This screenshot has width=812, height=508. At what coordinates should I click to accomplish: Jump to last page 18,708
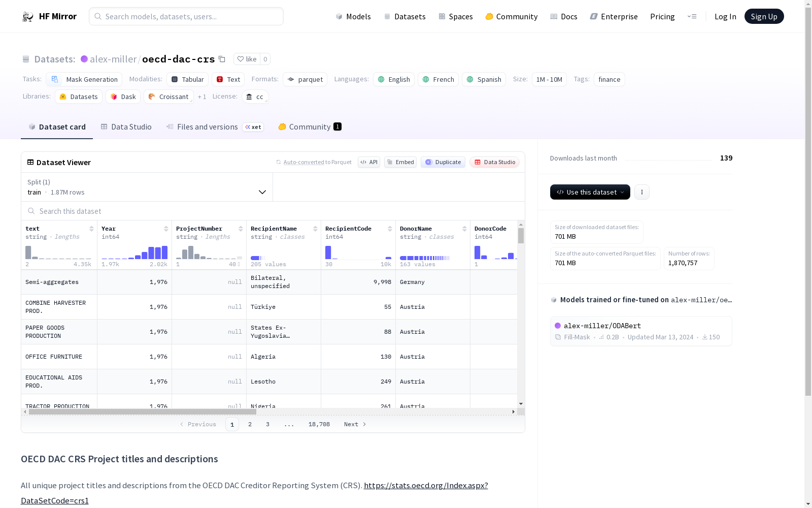[x=319, y=424]
